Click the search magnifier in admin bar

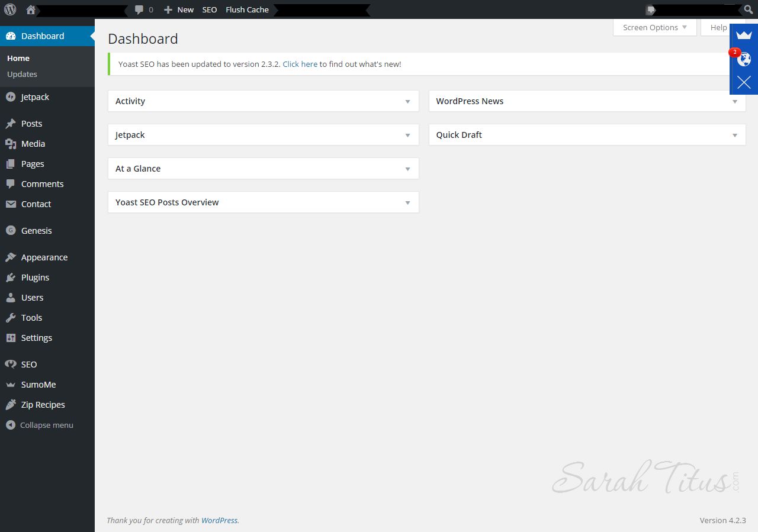tap(748, 9)
